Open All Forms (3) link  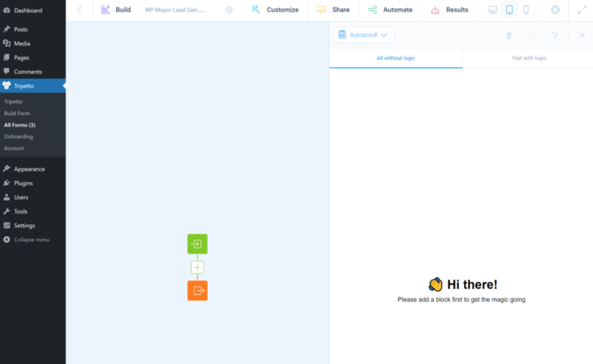(20, 125)
